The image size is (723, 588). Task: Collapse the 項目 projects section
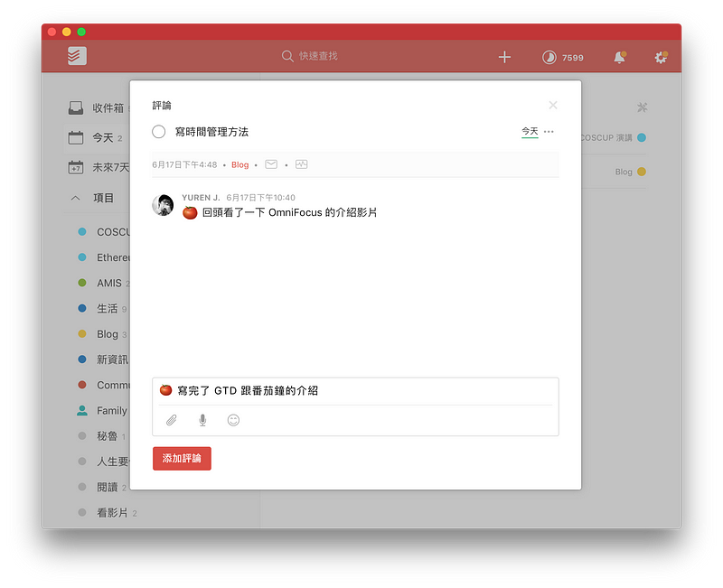(76, 198)
